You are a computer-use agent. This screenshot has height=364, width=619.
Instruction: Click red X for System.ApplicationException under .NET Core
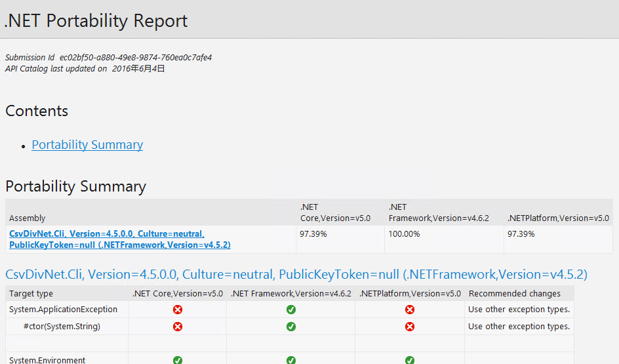[178, 310]
